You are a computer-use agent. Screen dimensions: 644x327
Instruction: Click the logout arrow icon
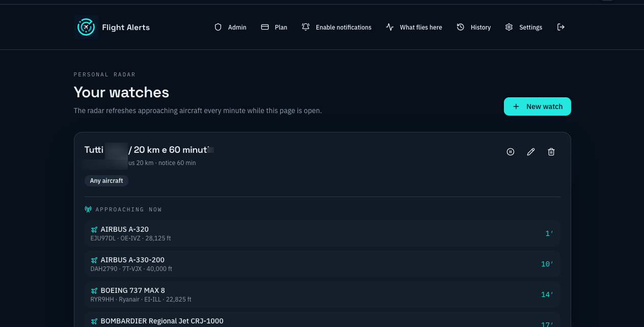561,27
